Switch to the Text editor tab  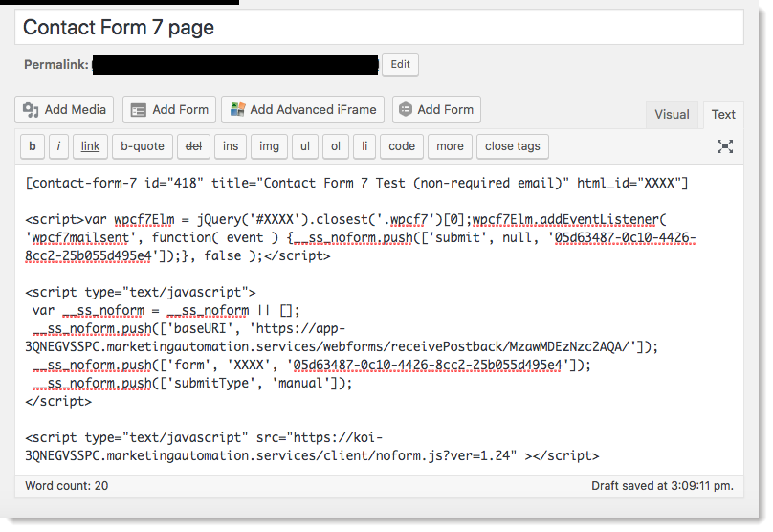click(x=723, y=115)
